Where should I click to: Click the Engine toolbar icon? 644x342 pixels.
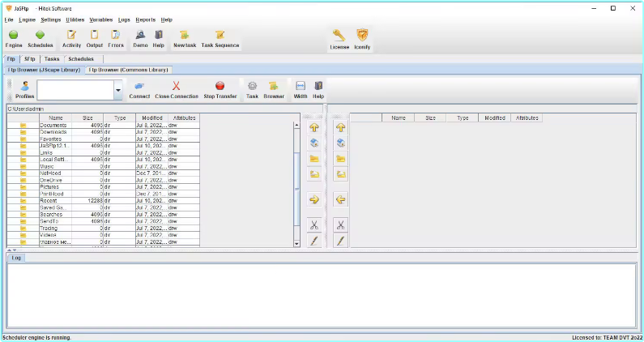coord(14,39)
